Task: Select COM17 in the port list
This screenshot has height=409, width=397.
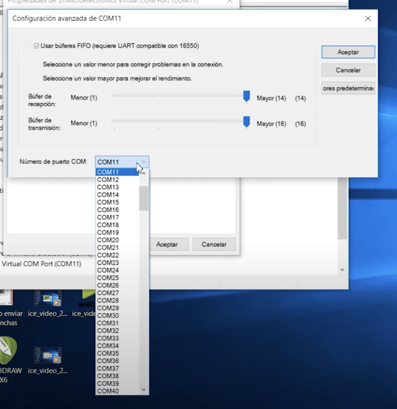Action: click(117, 217)
